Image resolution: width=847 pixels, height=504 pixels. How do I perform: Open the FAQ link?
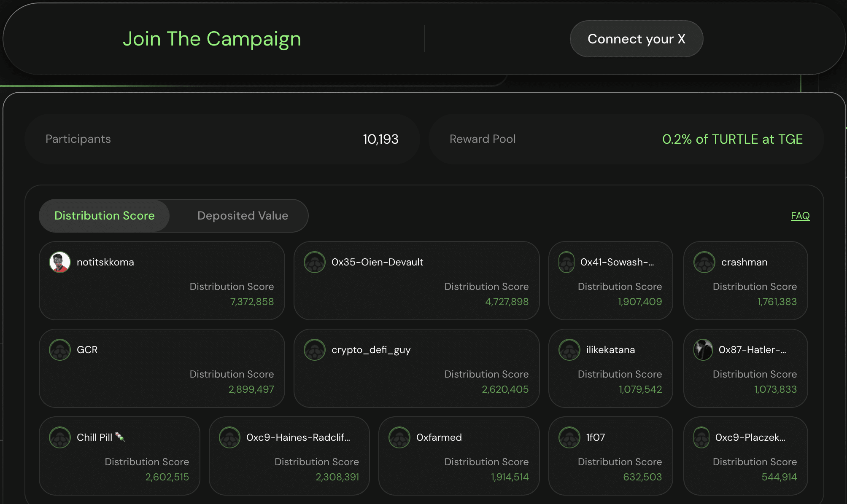(800, 216)
